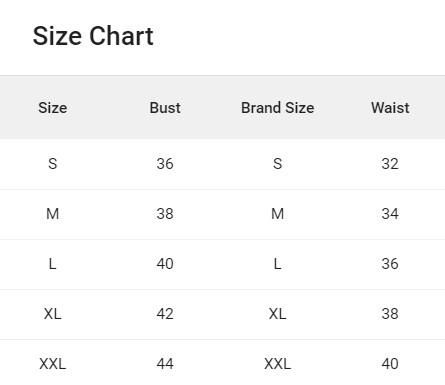Select bust value 42
The width and height of the screenshot is (445, 385).
(x=165, y=314)
